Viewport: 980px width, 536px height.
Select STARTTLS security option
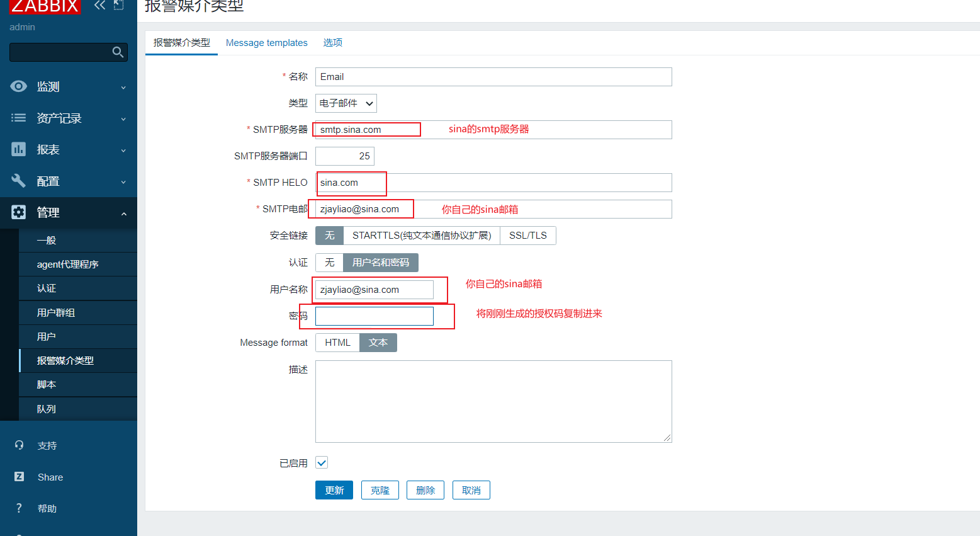[422, 236]
